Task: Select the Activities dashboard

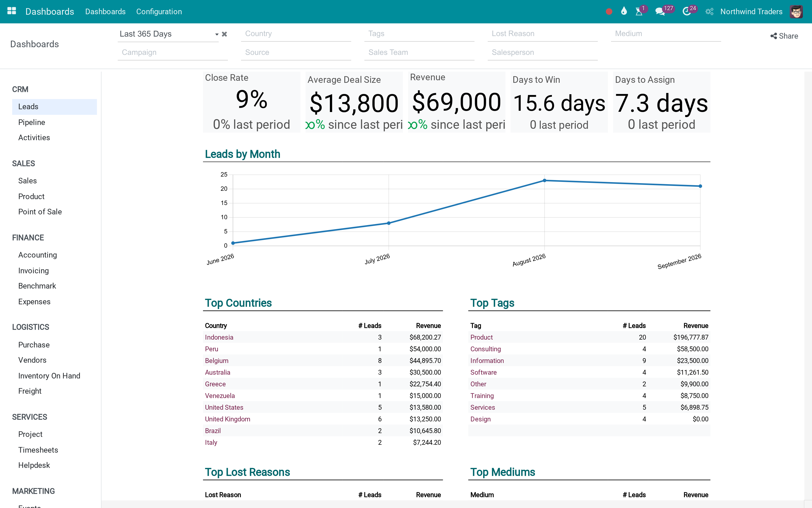Action: (54, 138)
